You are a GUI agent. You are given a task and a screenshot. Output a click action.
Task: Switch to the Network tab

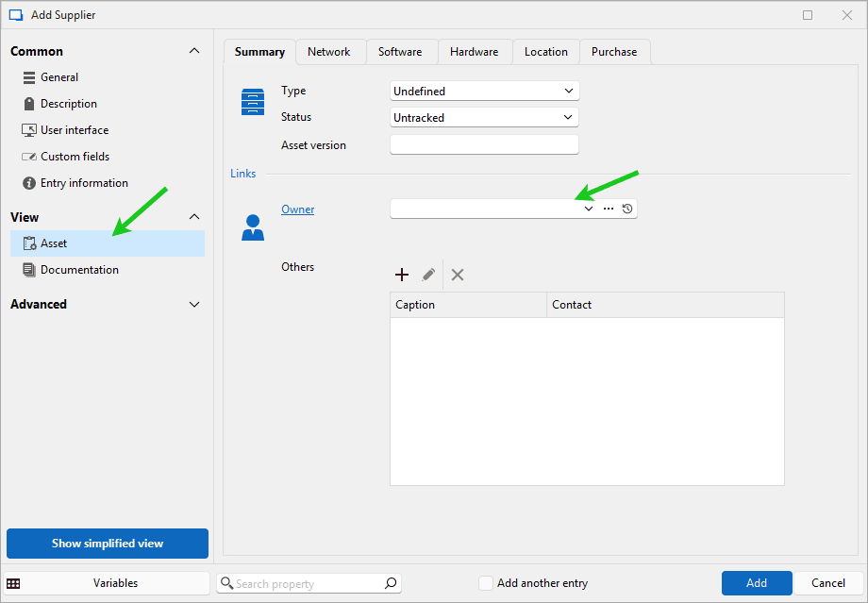point(329,52)
